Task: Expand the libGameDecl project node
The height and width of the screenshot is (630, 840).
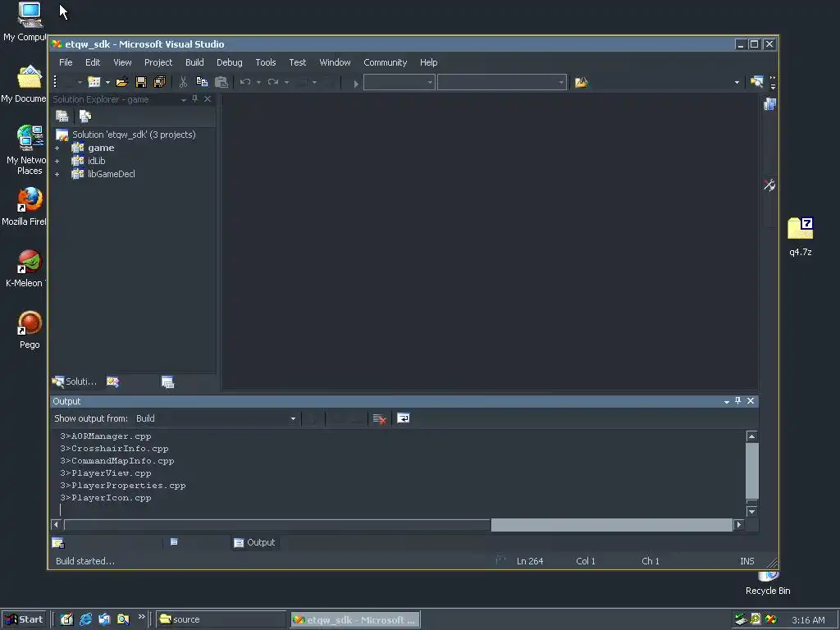Action: [57, 174]
